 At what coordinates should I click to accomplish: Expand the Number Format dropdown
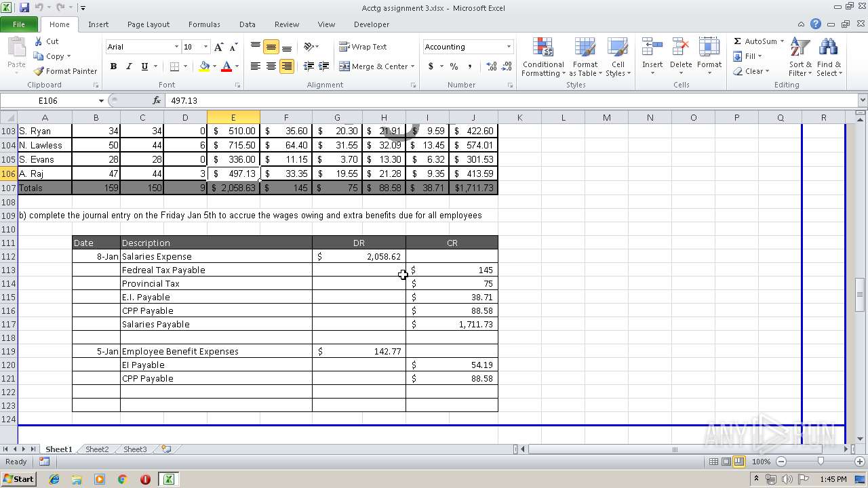pos(509,47)
